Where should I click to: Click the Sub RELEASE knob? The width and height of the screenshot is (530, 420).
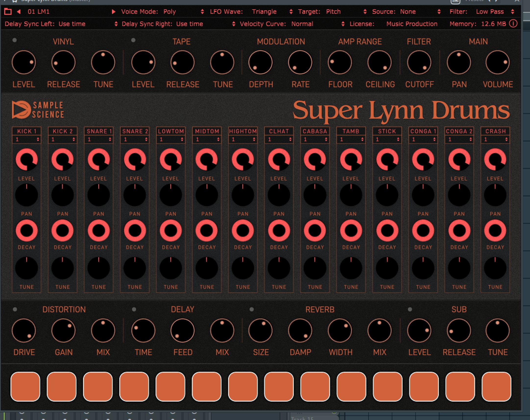459,331
